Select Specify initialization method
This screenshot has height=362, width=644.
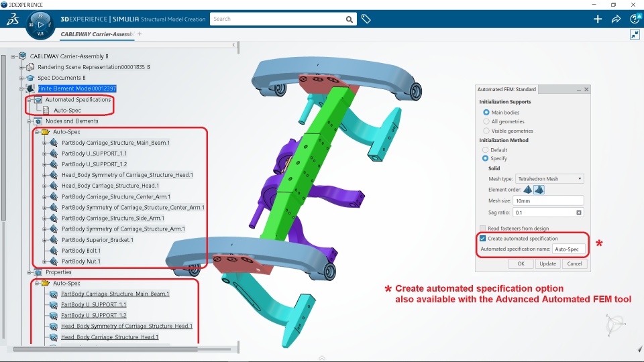[x=486, y=158]
